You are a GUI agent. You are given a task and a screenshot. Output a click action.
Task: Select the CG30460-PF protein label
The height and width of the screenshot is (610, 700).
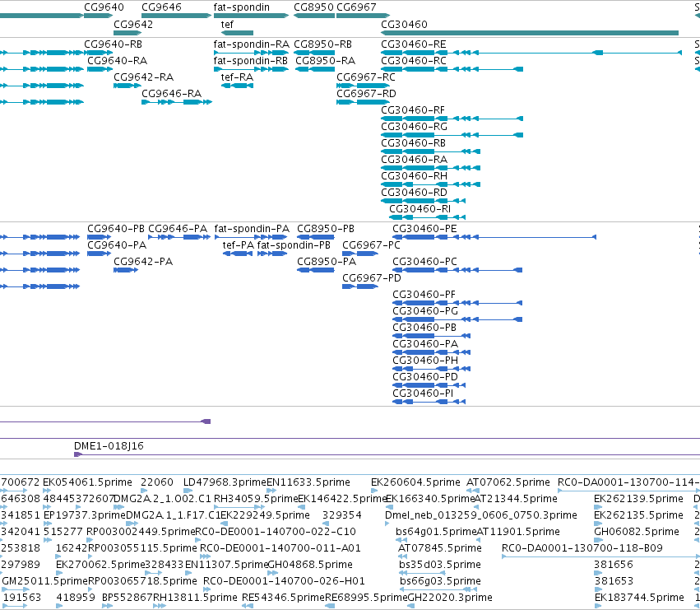[x=424, y=295]
